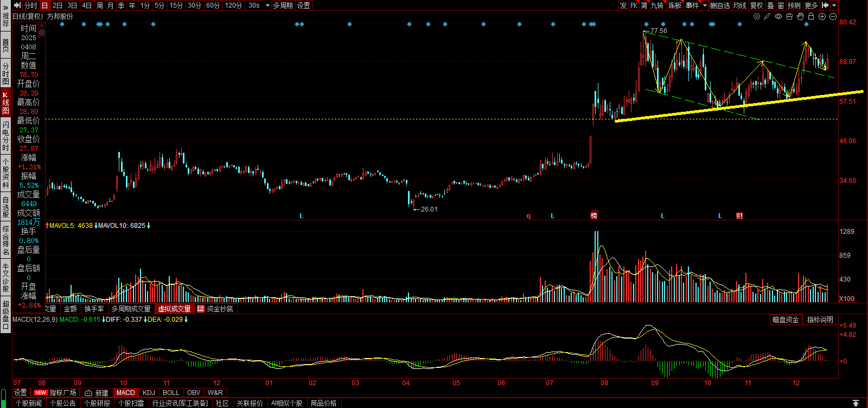
Task: Switch indicator to KDJ
Action: pos(149,393)
